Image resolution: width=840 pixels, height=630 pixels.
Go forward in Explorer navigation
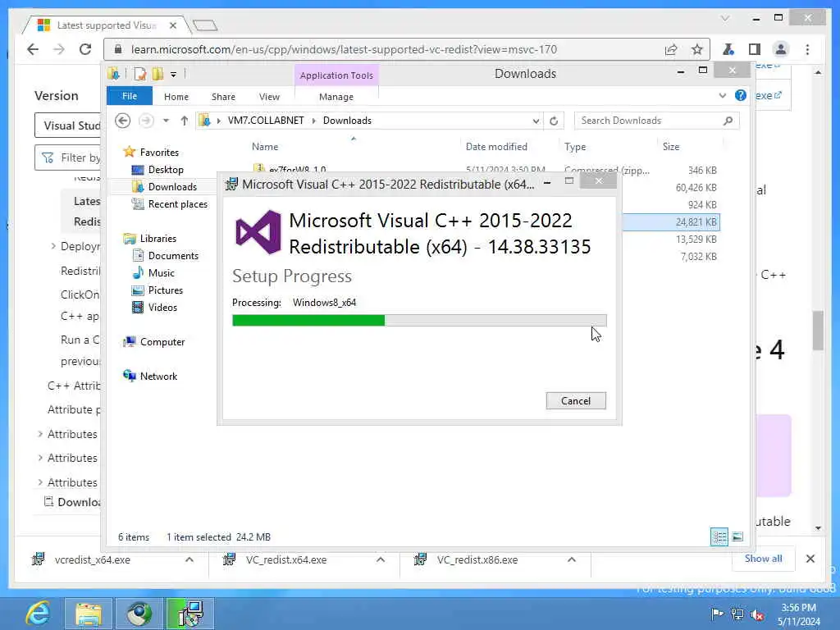point(146,121)
